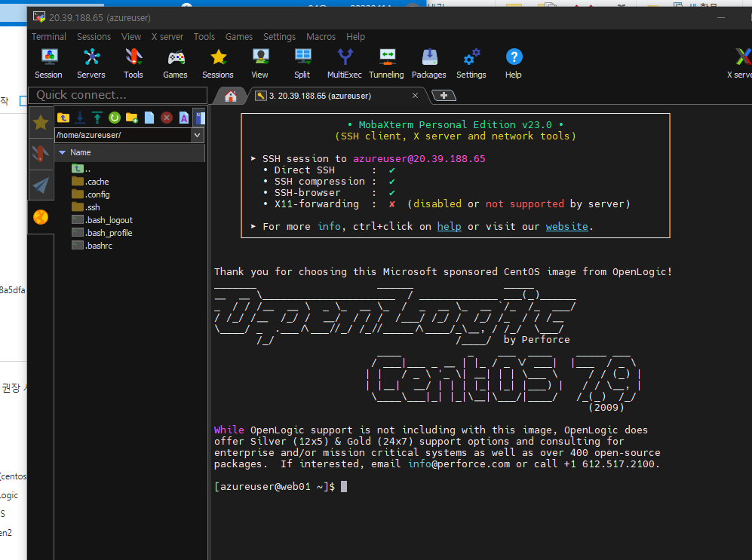
Task: Click the X server button at toolbar edge
Action: click(741, 64)
